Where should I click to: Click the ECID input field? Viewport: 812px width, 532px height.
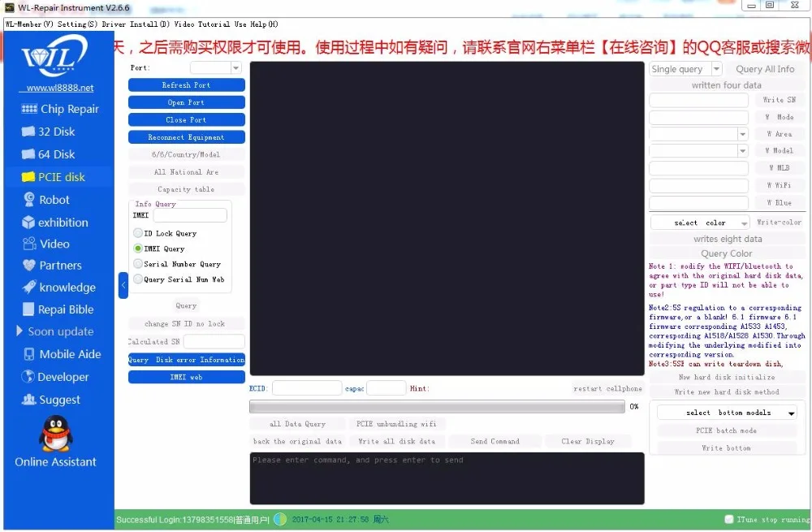coord(307,388)
